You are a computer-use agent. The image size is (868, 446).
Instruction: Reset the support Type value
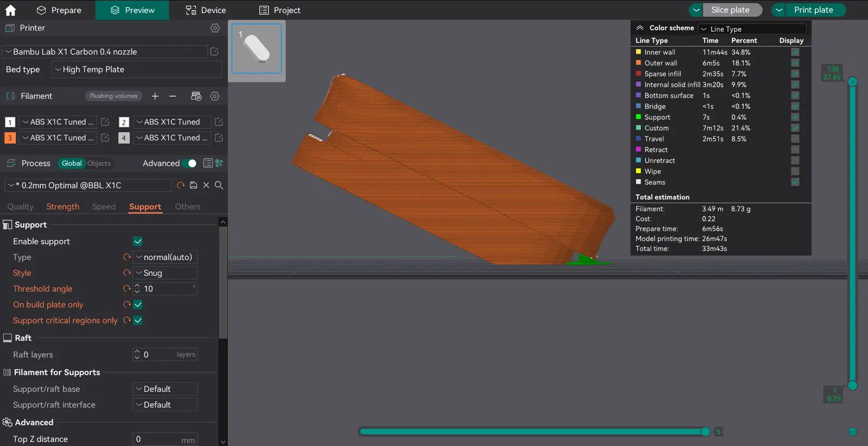tap(127, 257)
